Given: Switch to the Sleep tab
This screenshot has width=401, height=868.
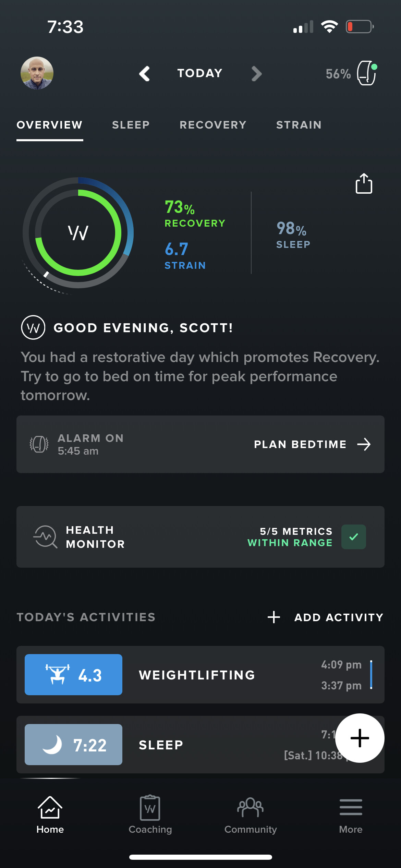Looking at the screenshot, I should 131,125.
